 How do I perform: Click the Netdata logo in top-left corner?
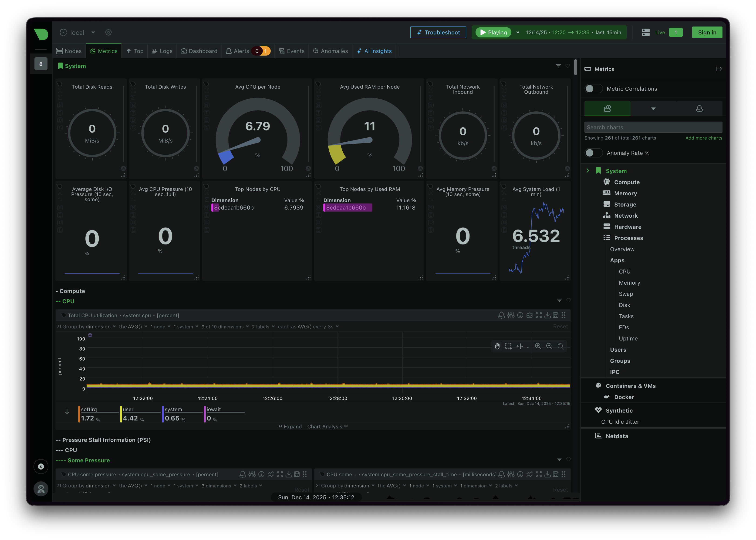coord(40,34)
